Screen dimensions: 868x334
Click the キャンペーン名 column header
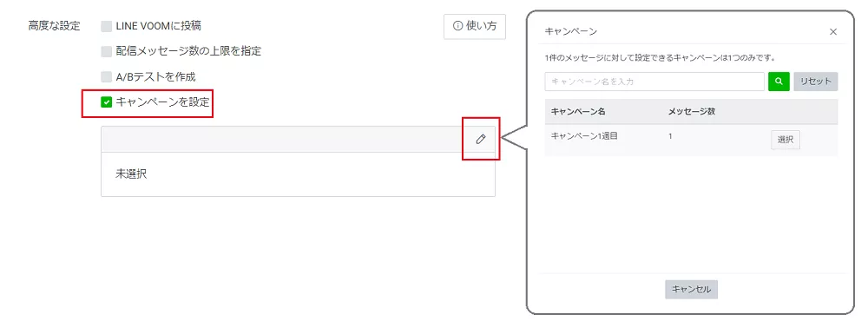pyautogui.click(x=578, y=112)
